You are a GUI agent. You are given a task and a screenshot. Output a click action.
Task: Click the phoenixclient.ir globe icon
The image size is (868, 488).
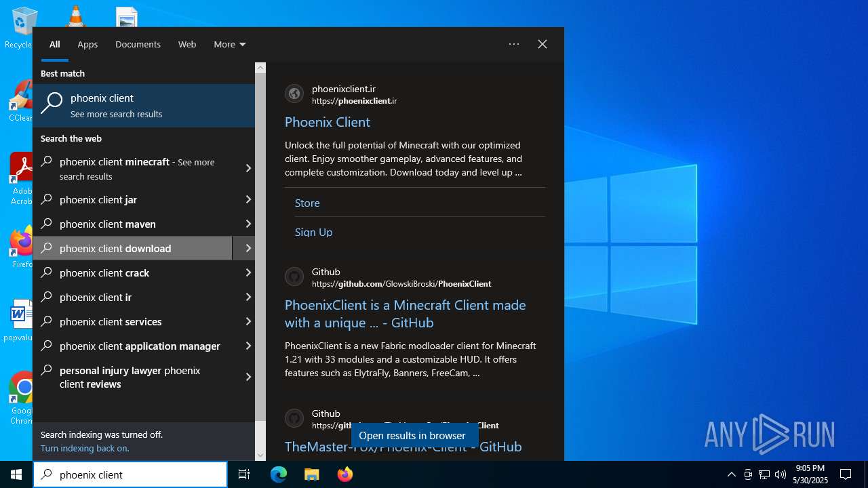click(x=294, y=94)
